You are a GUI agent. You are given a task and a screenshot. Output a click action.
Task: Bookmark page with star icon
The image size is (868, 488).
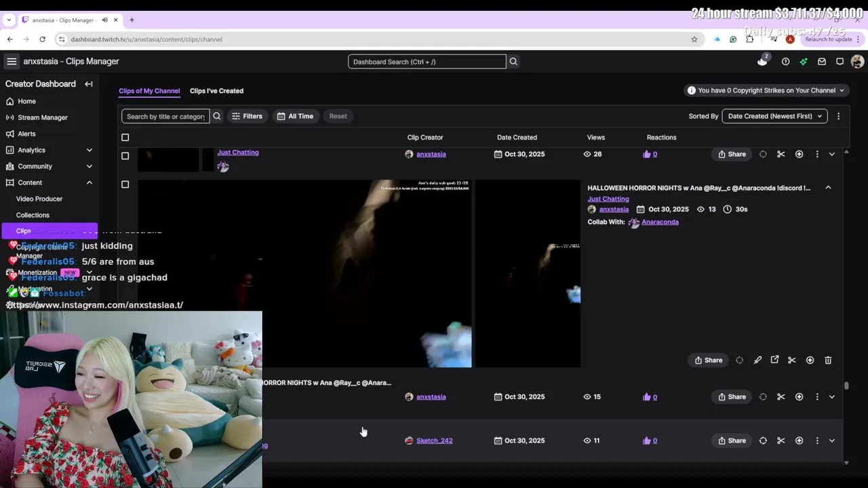[x=694, y=39]
